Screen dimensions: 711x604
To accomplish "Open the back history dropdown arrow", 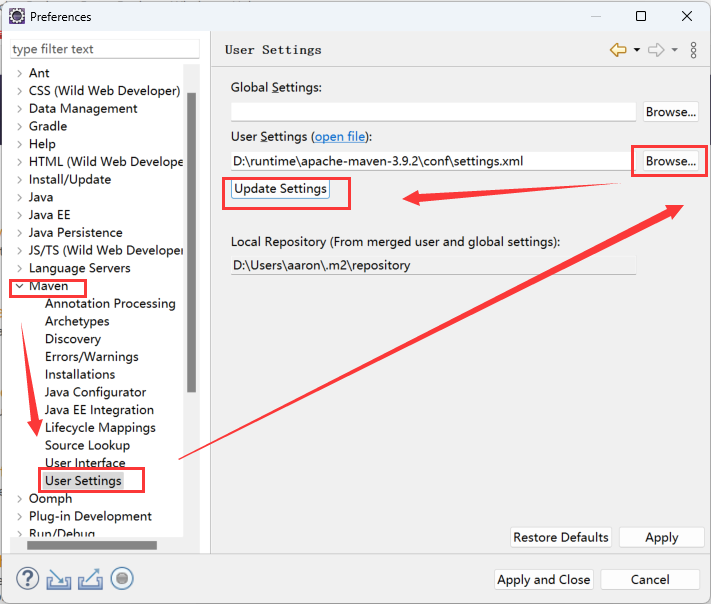I will pyautogui.click(x=637, y=50).
